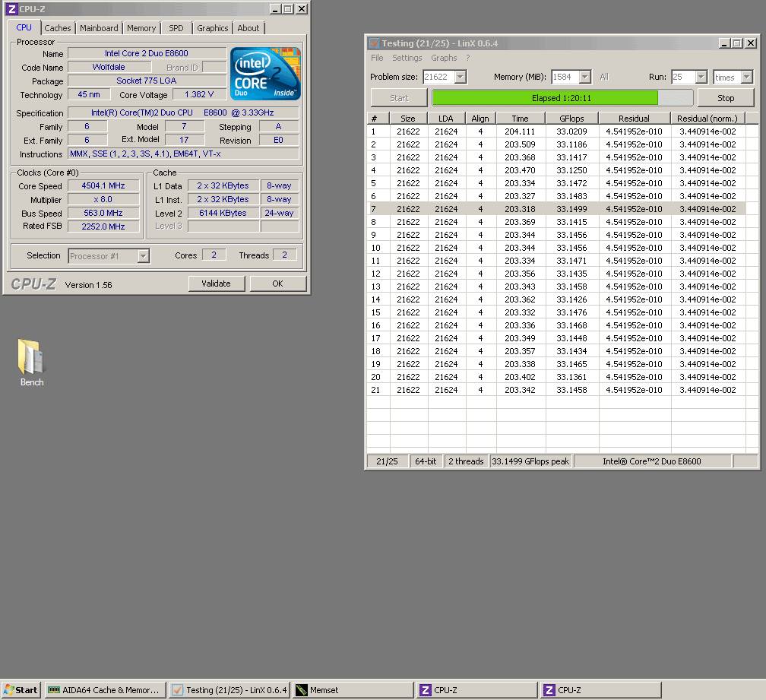Expand the Problem size dropdown
Screen dimensions: 766x700
[x=461, y=77]
